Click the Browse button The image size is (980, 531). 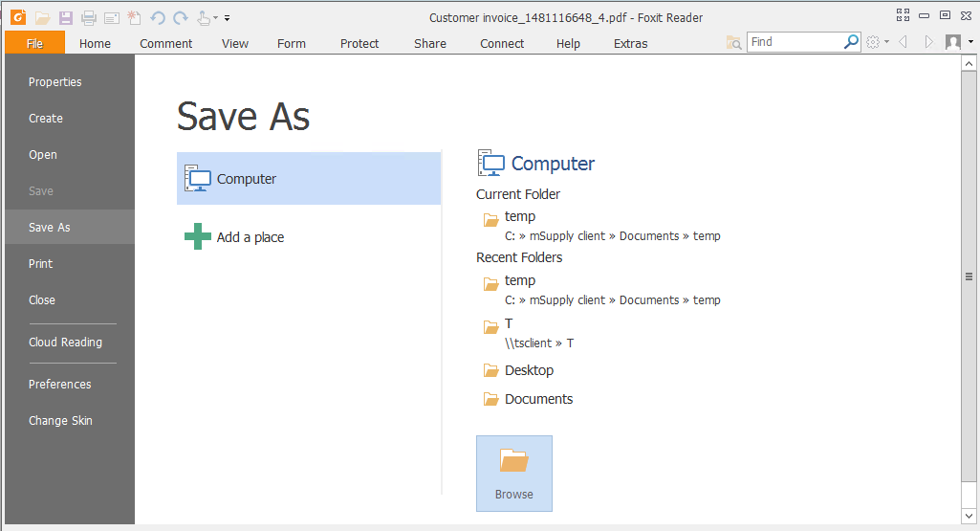(514, 474)
